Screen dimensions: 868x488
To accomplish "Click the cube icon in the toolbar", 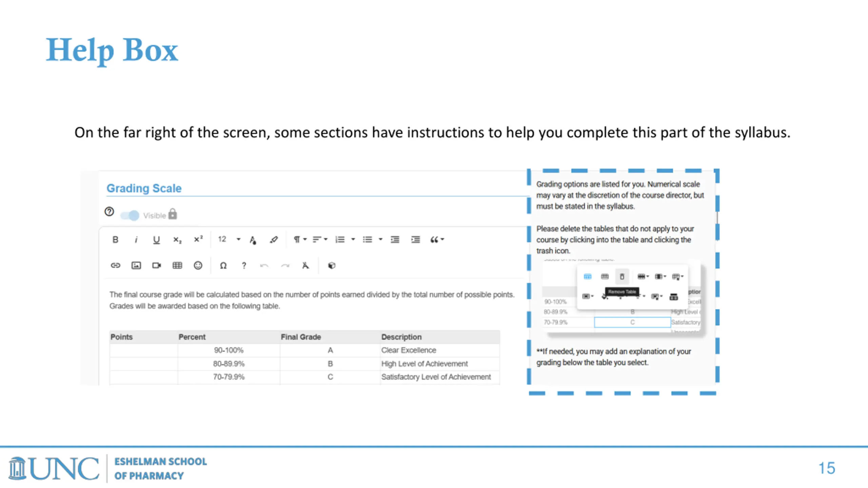I will point(332,265).
